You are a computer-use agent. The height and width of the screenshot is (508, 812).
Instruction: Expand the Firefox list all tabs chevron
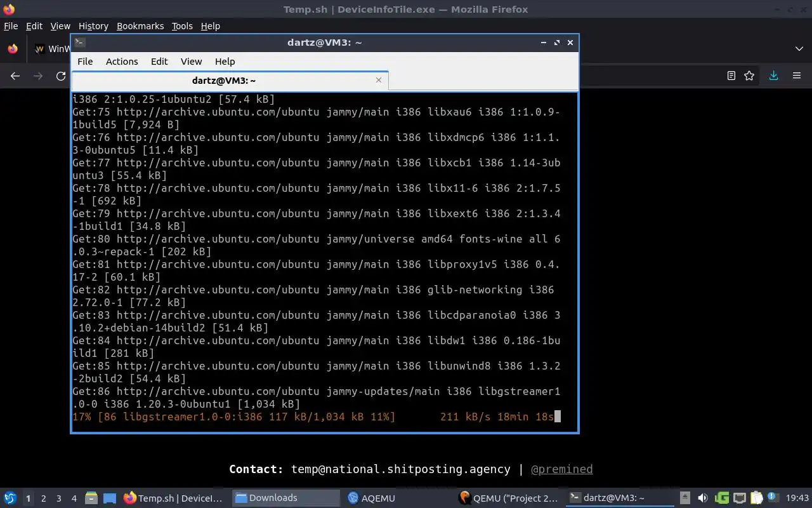(799, 49)
